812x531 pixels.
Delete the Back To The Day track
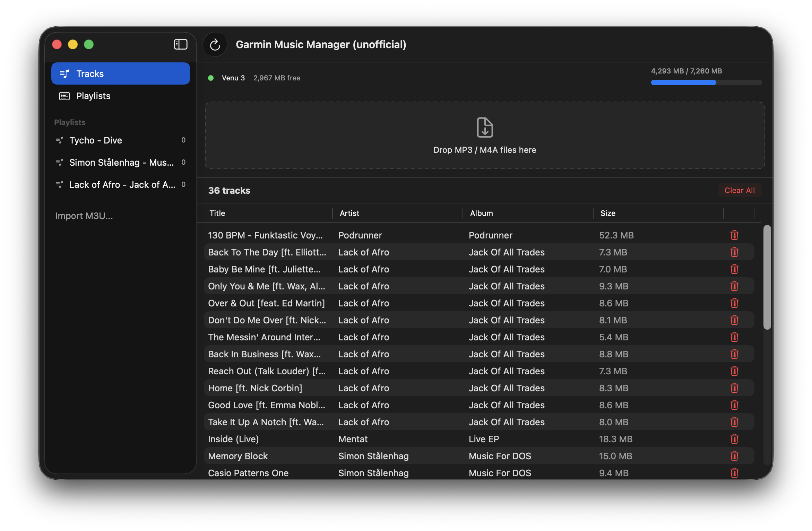734,252
